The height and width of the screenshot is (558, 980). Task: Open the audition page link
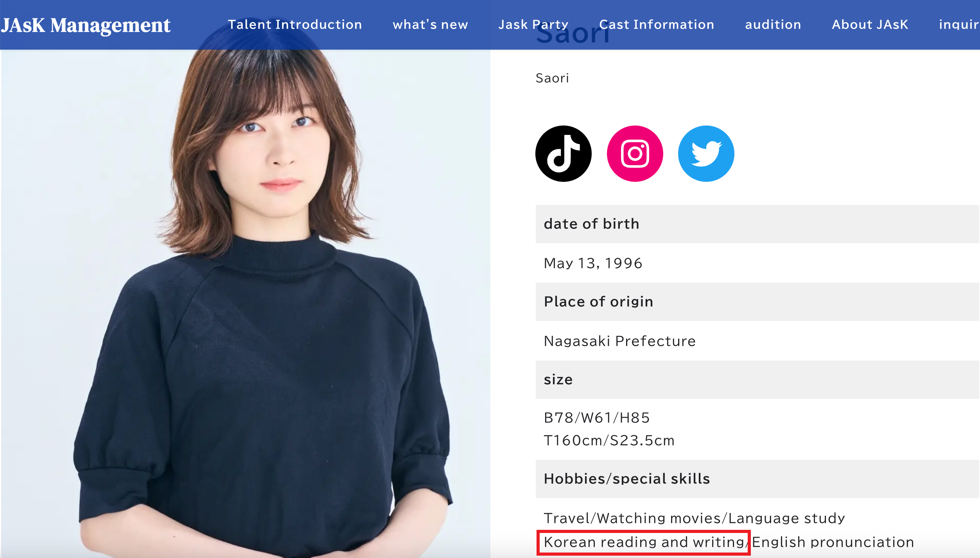773,25
